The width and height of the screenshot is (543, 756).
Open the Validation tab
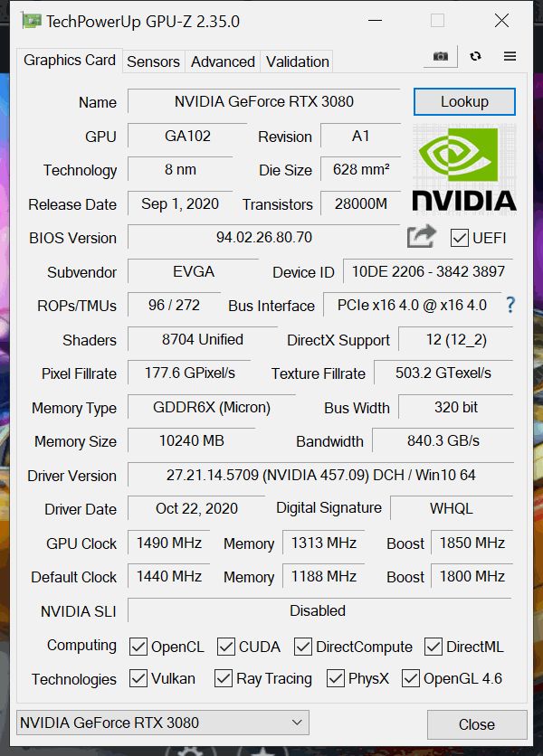click(x=298, y=61)
